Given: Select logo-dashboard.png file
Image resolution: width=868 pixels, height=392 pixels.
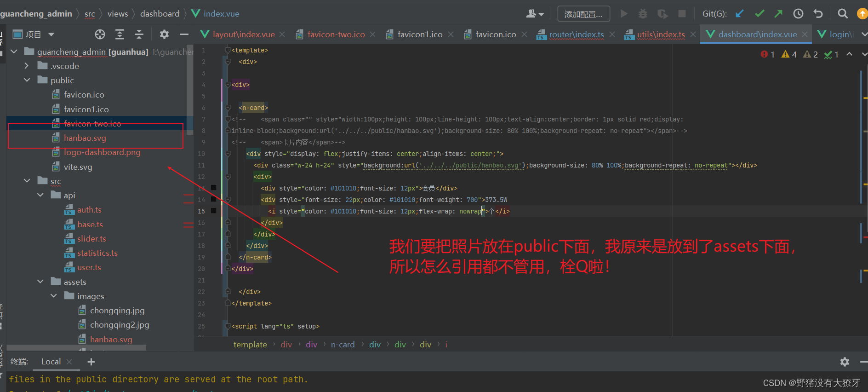Looking at the screenshot, I should [102, 152].
